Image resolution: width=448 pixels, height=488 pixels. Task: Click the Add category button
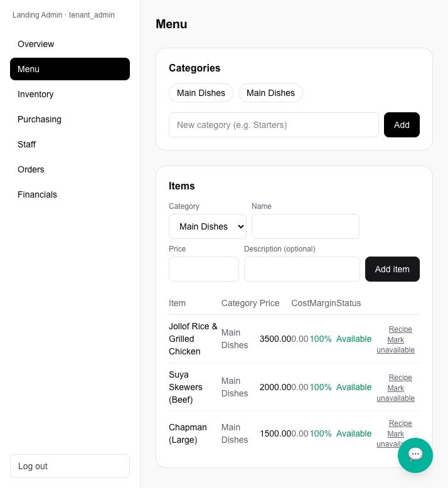tap(402, 125)
